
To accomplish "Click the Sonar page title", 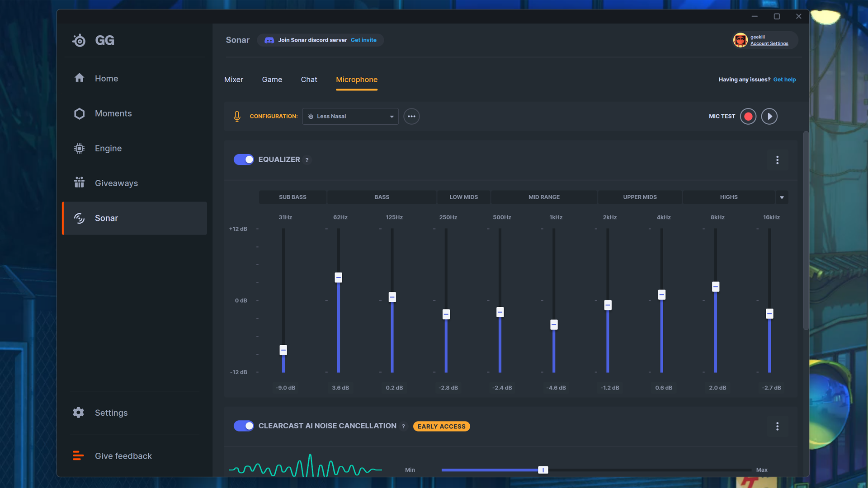I will [x=237, y=40].
